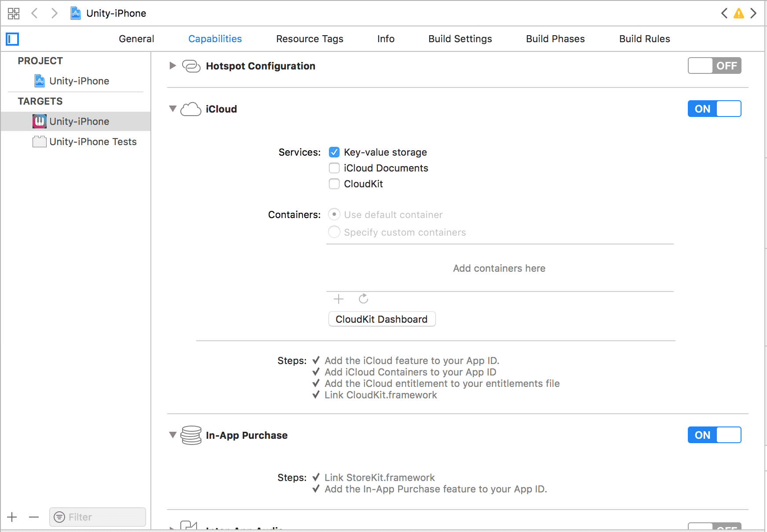Screen dimensions: 767x532
Task: Hide the project and targets list panel
Action: [12, 39]
